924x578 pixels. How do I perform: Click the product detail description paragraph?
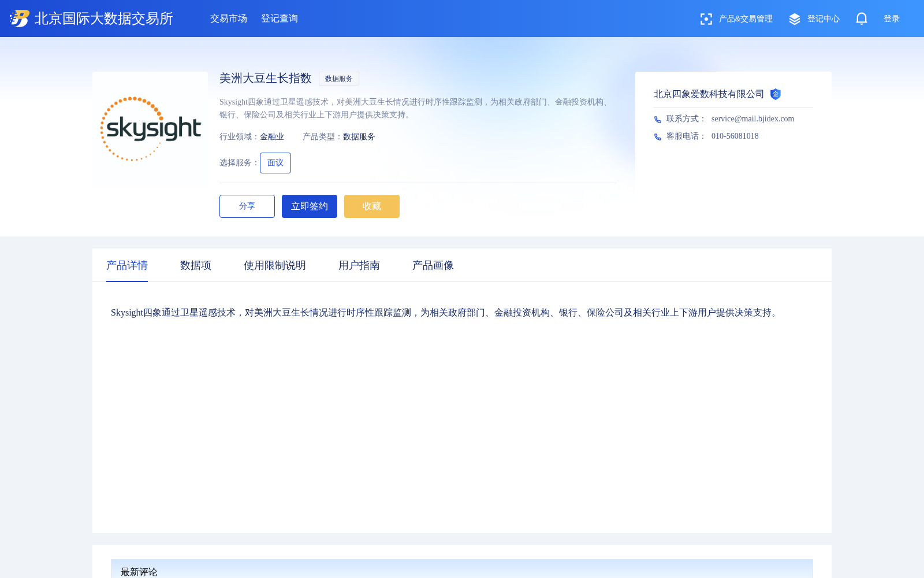tap(446, 313)
